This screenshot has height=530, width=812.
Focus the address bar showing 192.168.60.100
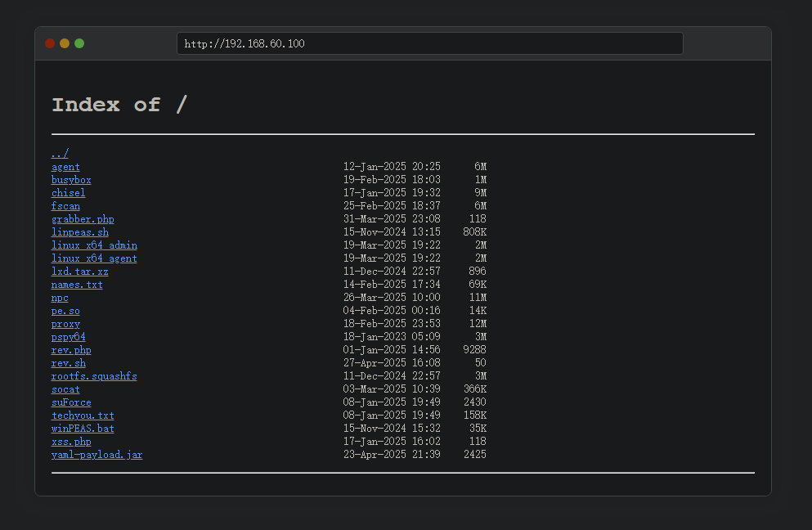[x=429, y=43]
